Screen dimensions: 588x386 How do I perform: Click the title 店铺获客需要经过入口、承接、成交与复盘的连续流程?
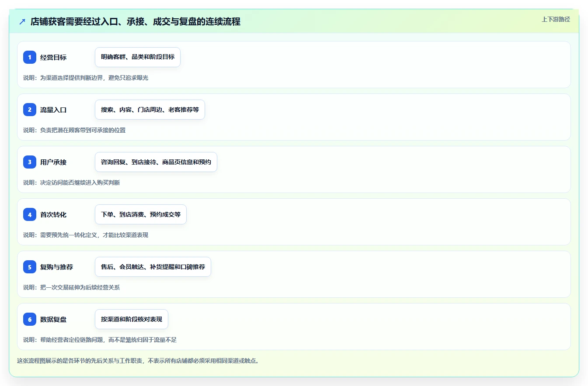pyautogui.click(x=136, y=21)
